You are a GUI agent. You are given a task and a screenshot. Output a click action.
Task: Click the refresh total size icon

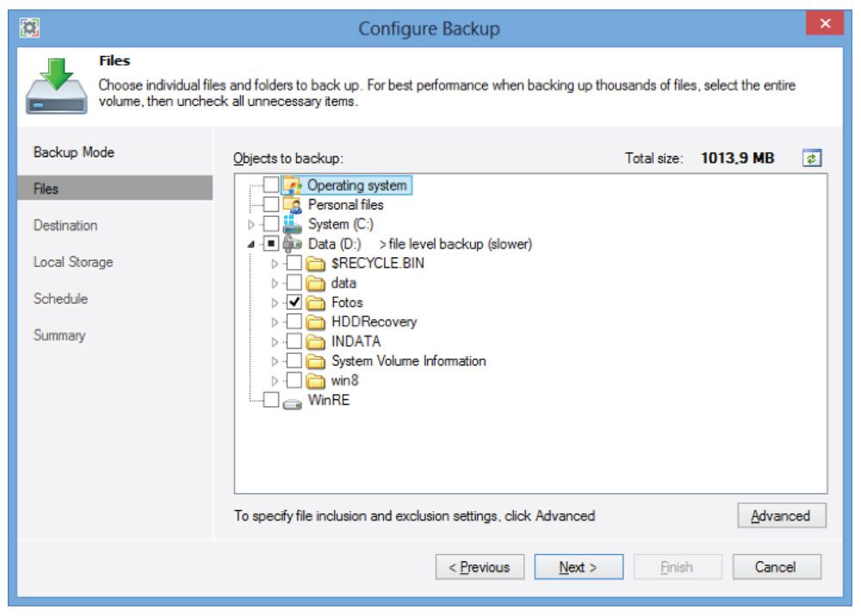[x=812, y=158]
